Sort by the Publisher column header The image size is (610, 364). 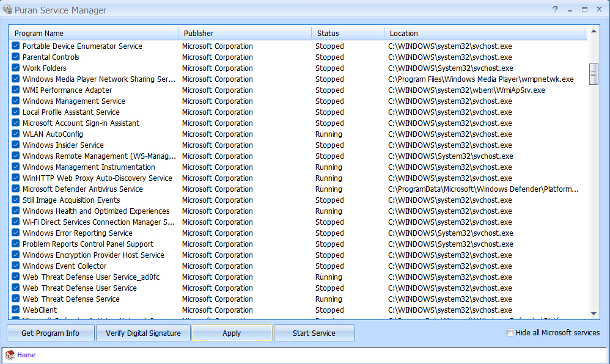(x=243, y=33)
